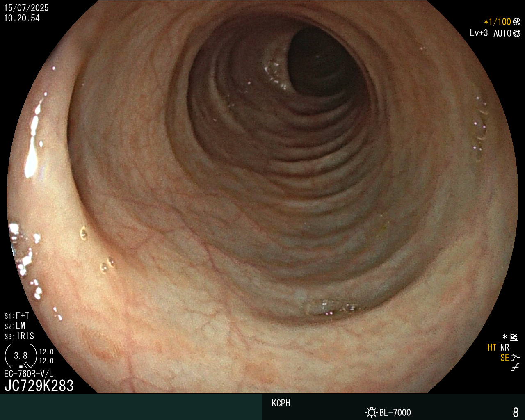Click the shutter speed aperture icon
Image resolution: width=525 pixels, height=420 pixels.
517,22
